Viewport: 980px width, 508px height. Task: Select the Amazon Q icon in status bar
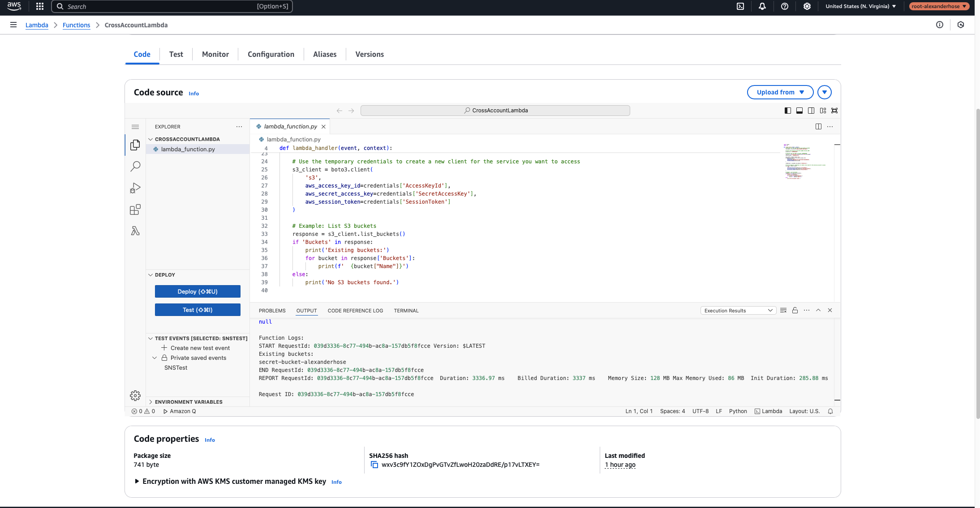point(166,411)
